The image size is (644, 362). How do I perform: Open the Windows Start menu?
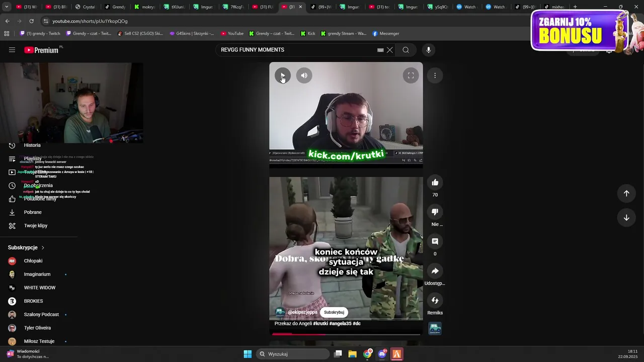tap(248, 354)
